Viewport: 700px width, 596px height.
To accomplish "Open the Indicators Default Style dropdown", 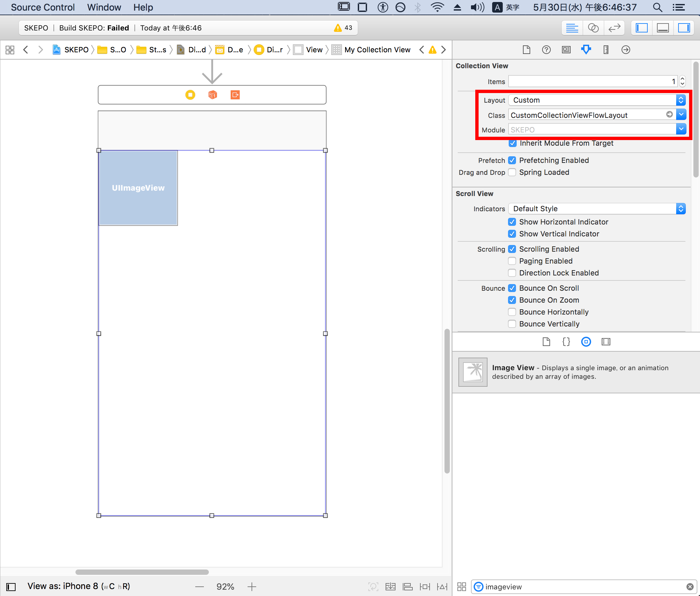I will (596, 209).
